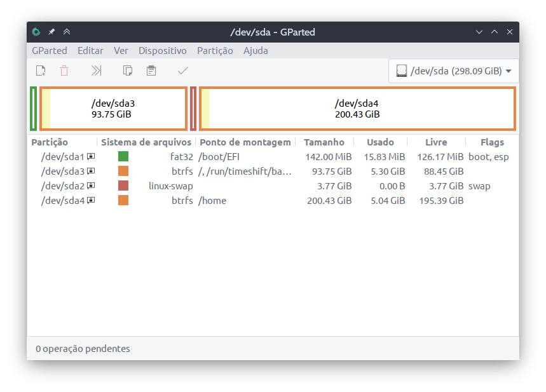Click the Paste partition clipboard icon

coord(151,71)
